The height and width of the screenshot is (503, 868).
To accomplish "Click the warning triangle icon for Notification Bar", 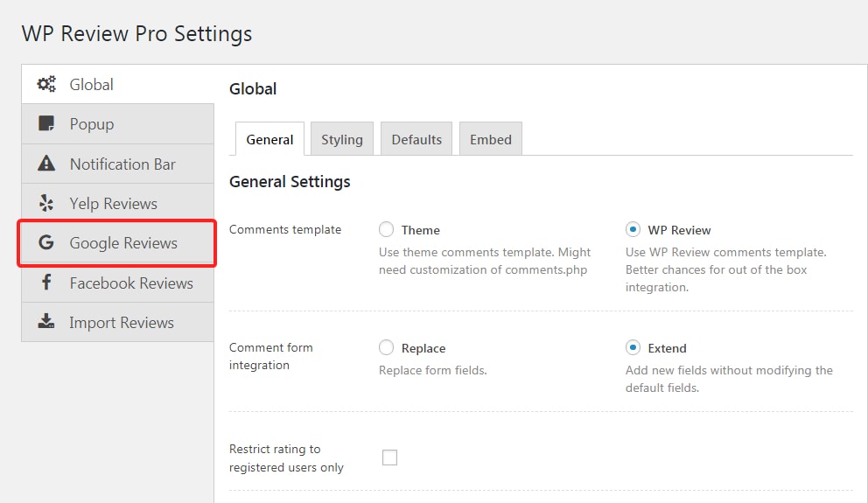I will tap(46, 164).
